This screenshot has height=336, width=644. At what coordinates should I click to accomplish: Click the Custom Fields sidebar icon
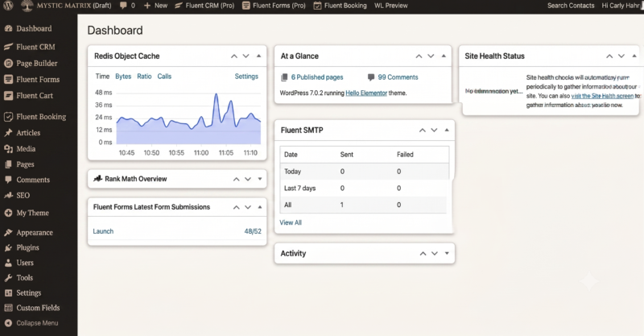[8, 308]
